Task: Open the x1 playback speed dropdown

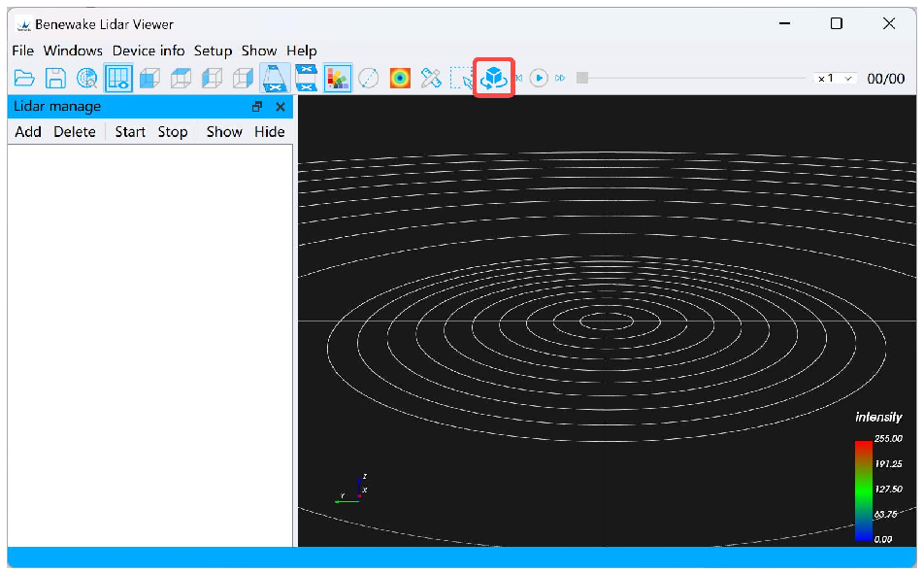Action: pyautogui.click(x=835, y=78)
